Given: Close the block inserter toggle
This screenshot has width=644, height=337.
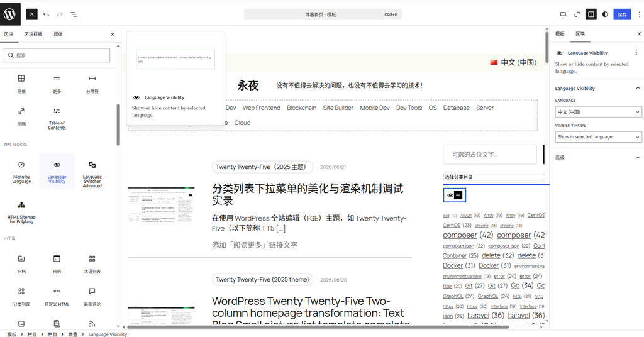Looking at the screenshot, I should (31, 14).
